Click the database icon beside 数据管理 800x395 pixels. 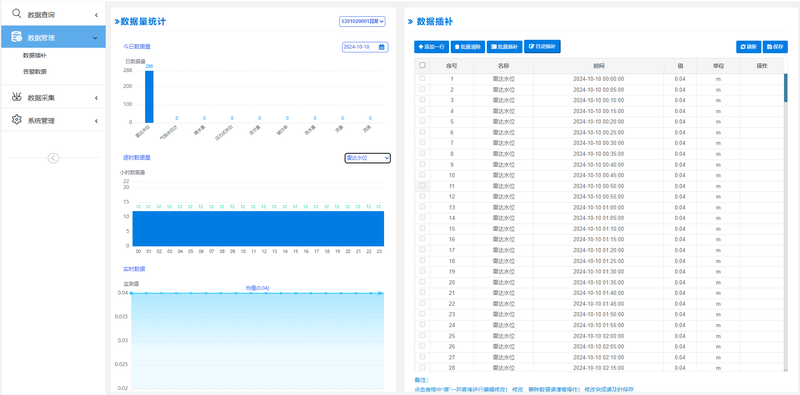coord(17,37)
